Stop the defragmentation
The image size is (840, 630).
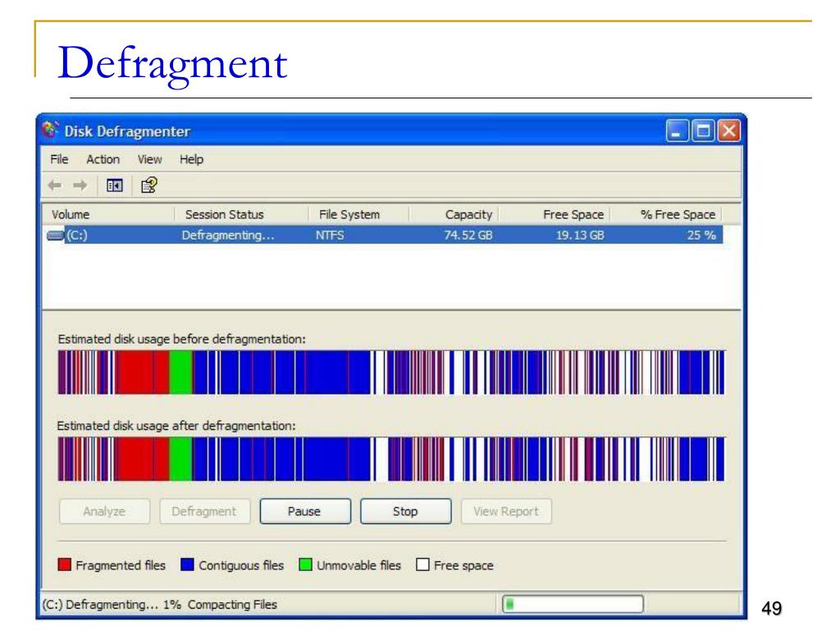pyautogui.click(x=405, y=511)
